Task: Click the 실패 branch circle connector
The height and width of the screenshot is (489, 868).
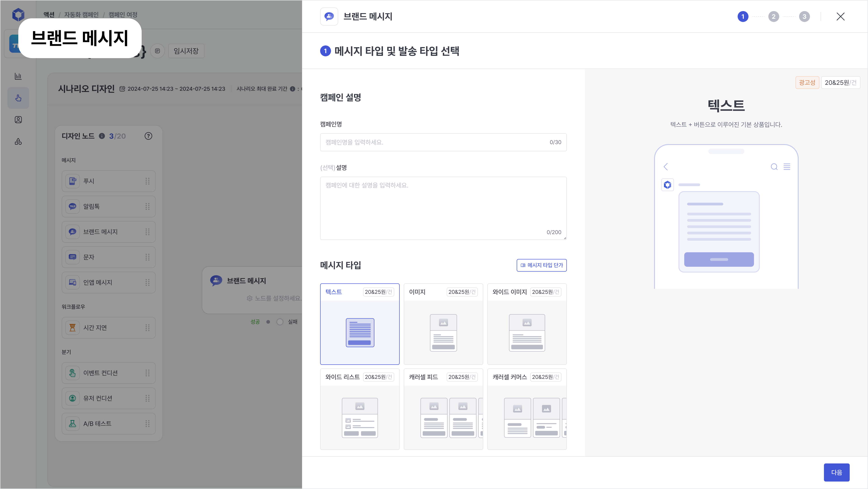Action: click(x=280, y=322)
